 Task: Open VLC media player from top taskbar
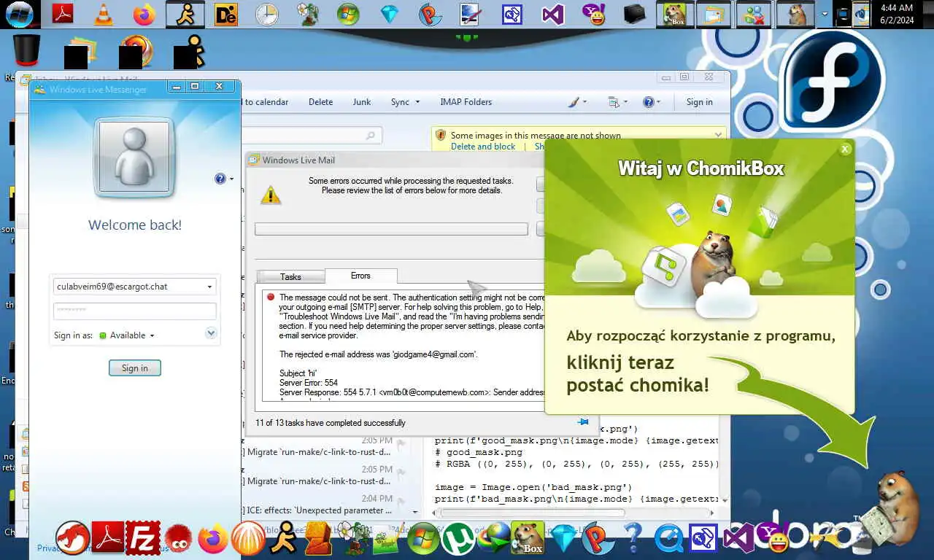click(x=104, y=14)
